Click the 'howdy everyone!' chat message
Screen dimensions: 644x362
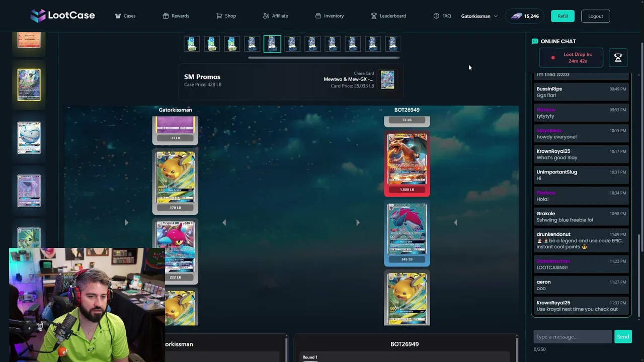click(581, 134)
